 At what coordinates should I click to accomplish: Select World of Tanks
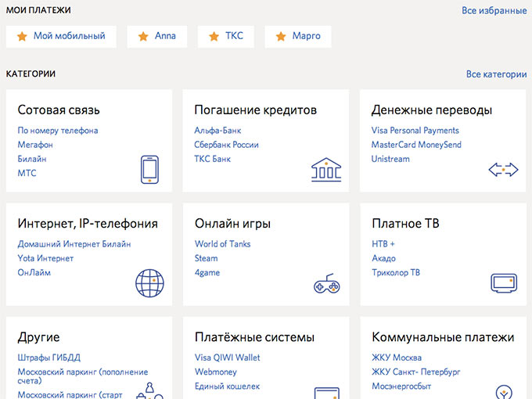click(222, 244)
